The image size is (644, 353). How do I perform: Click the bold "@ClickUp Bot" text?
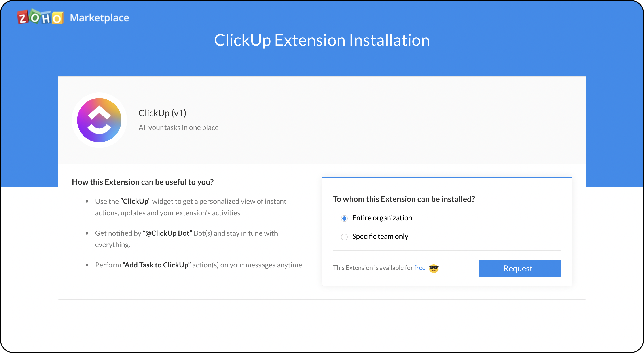pyautogui.click(x=167, y=233)
